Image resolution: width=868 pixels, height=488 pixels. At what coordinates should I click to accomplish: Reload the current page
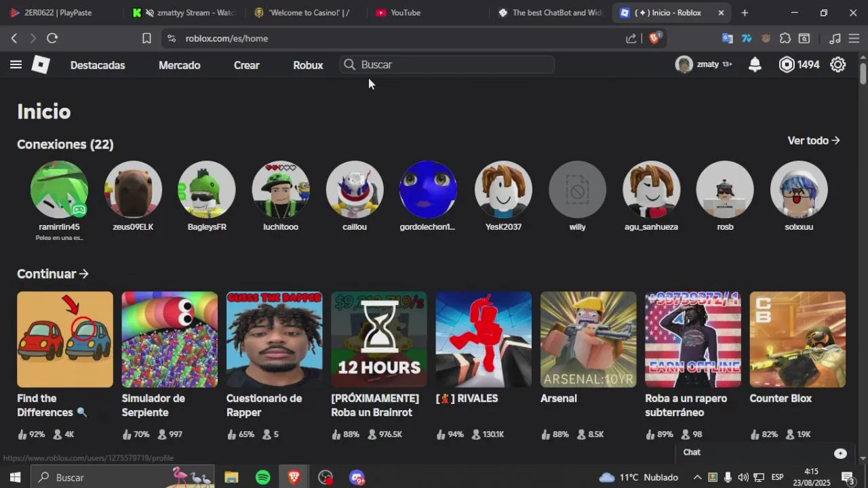coord(52,39)
